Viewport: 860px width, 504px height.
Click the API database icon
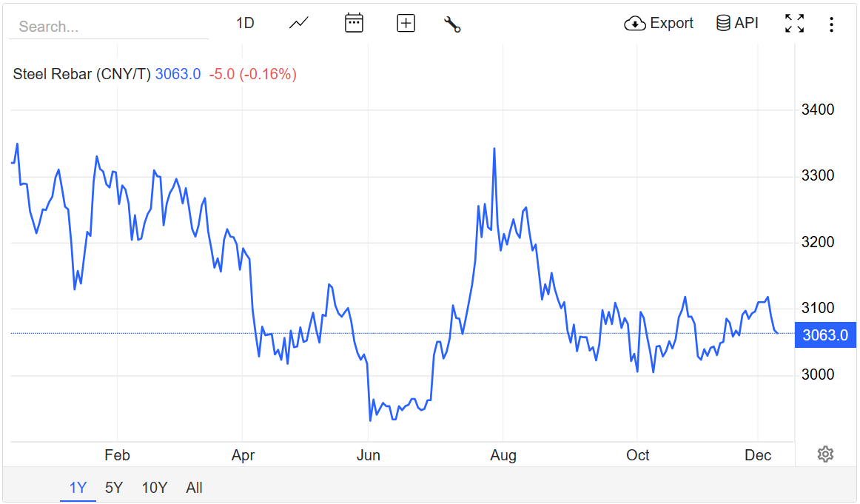pyautogui.click(x=723, y=23)
